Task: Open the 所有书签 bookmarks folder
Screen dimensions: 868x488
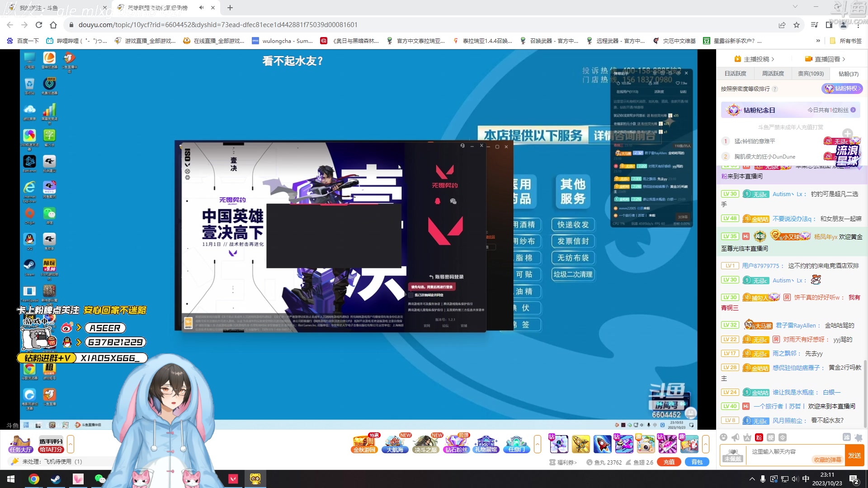Action: point(846,41)
